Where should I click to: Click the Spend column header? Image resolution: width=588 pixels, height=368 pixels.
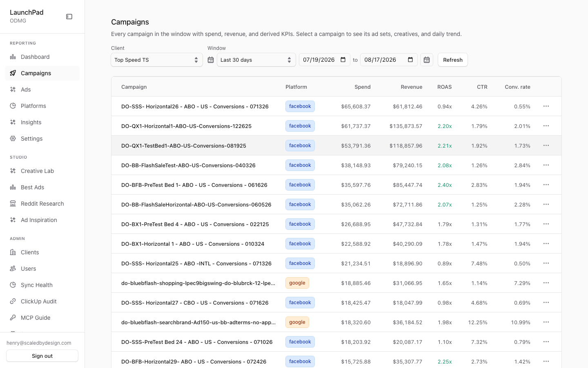coord(363,87)
